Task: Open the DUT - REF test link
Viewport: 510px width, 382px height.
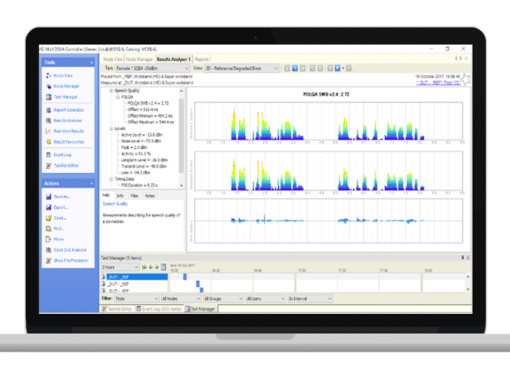Action: pos(438,83)
